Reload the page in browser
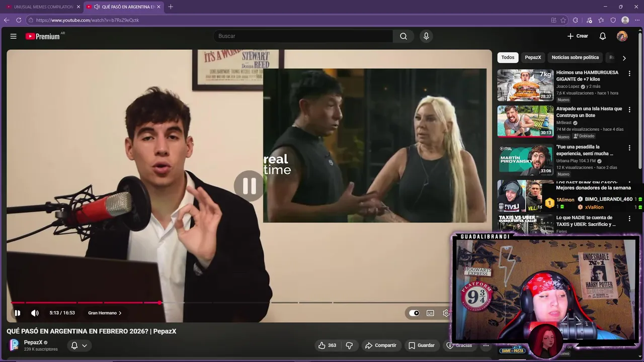 pyautogui.click(x=19, y=20)
